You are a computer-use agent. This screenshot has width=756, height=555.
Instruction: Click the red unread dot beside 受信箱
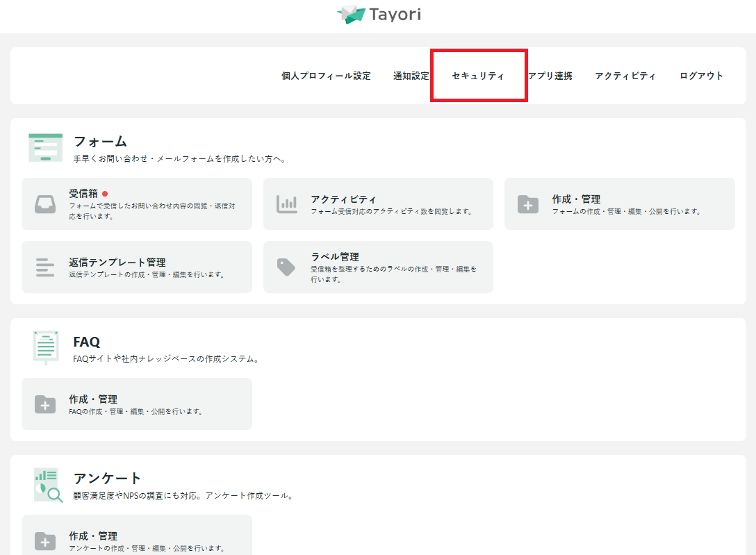pyautogui.click(x=105, y=194)
